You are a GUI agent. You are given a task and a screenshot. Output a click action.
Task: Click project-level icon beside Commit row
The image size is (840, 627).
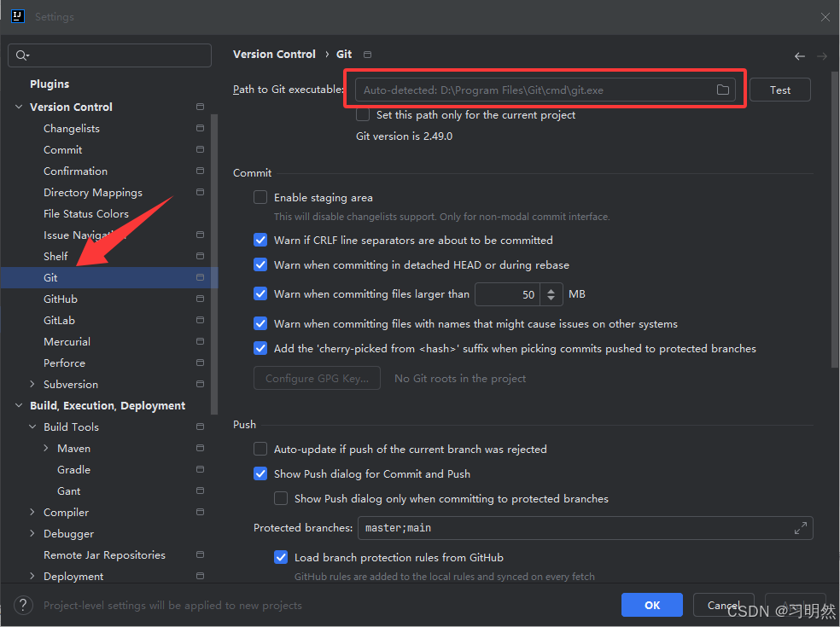pos(201,149)
